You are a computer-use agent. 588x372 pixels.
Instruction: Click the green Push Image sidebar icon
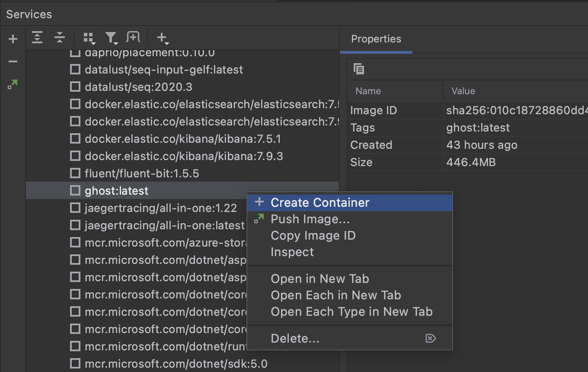pos(13,84)
